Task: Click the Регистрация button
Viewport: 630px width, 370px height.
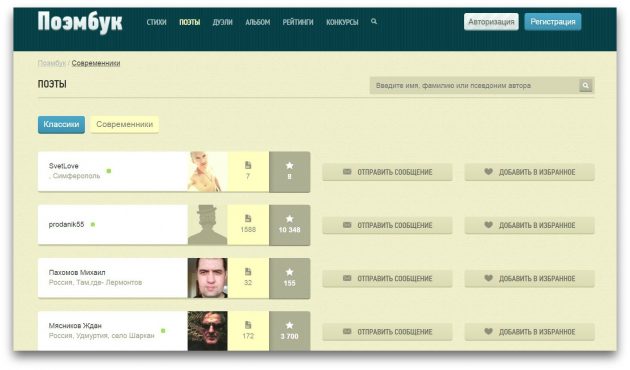Action: click(x=552, y=22)
